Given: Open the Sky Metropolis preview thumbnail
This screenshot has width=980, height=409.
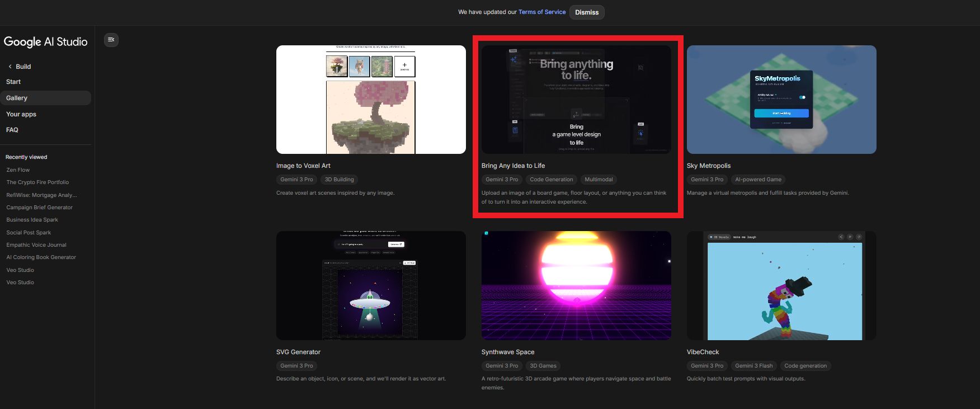Looking at the screenshot, I should [781, 100].
